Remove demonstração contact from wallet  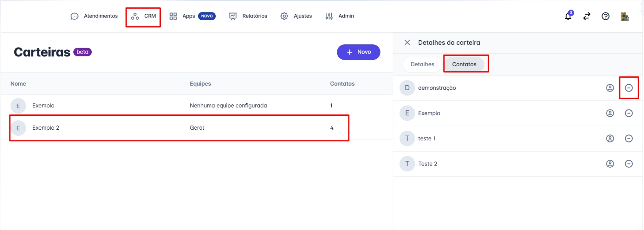pos(629,88)
